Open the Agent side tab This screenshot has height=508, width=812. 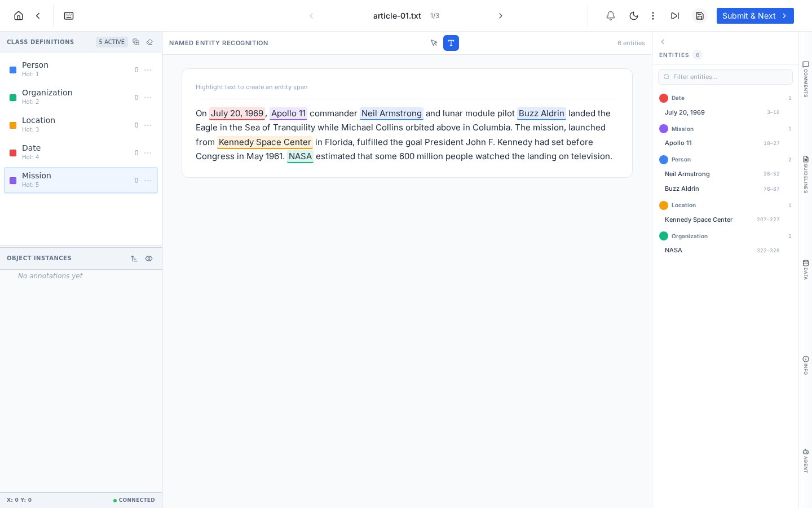pos(806,461)
